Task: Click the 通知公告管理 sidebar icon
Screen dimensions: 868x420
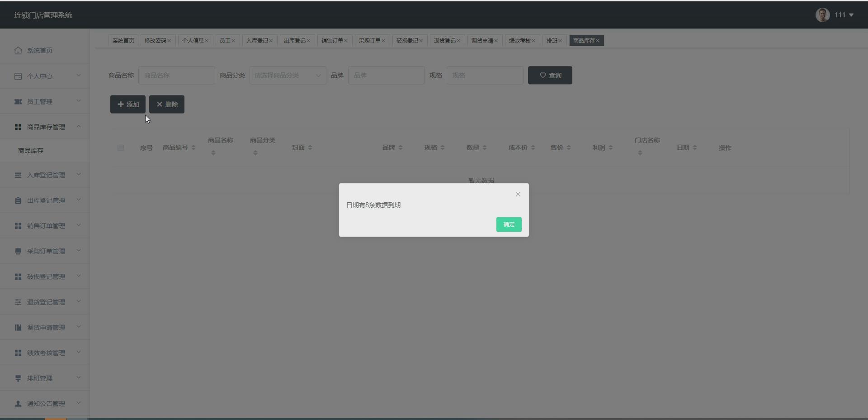Action: (18, 404)
